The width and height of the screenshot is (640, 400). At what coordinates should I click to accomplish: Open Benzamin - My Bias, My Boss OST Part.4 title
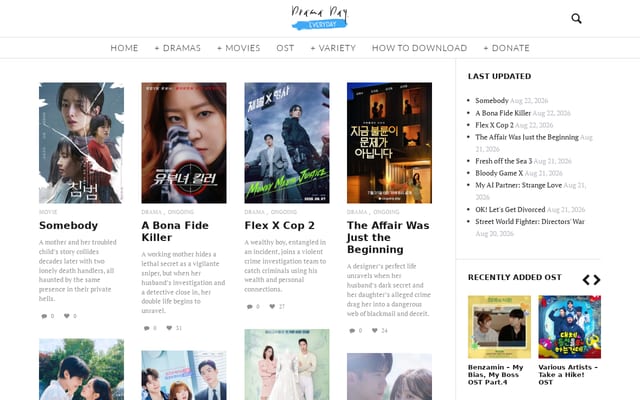(x=496, y=375)
